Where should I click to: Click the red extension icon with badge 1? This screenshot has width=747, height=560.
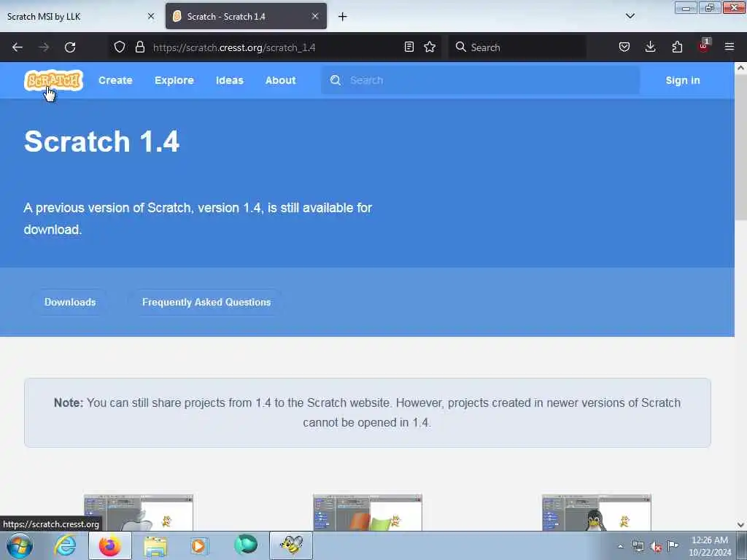coord(704,46)
